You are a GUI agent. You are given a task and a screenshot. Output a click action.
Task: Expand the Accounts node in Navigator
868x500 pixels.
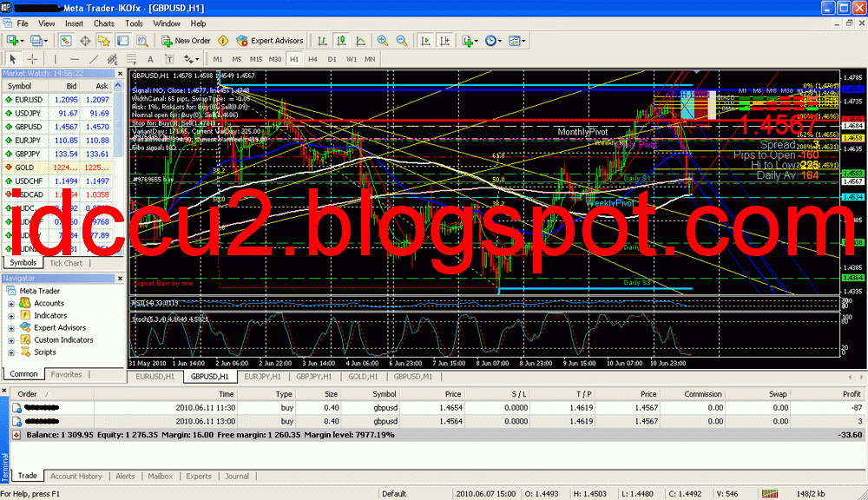tap(11, 304)
